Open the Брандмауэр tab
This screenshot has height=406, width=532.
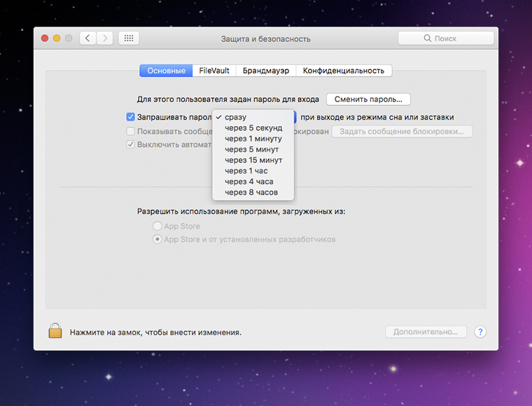coord(265,71)
